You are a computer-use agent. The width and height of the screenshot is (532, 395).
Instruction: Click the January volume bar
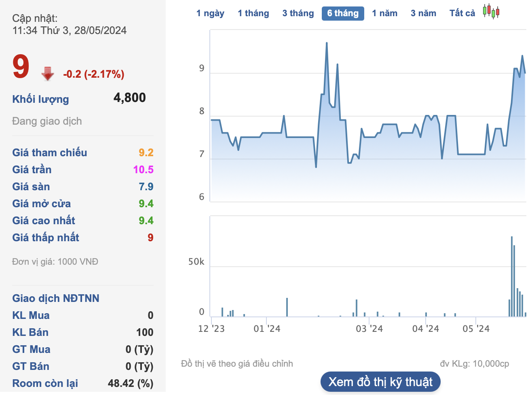[287, 307]
